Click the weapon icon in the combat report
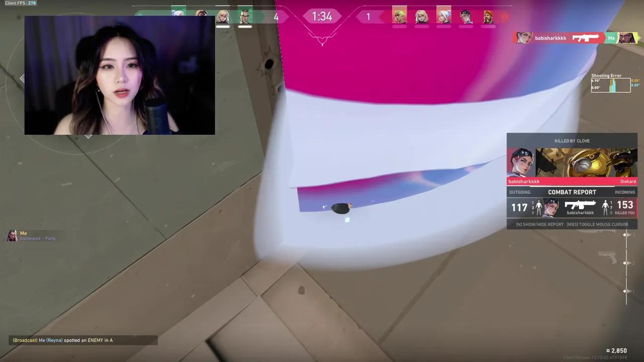This screenshot has width=644, height=362. coord(580,205)
